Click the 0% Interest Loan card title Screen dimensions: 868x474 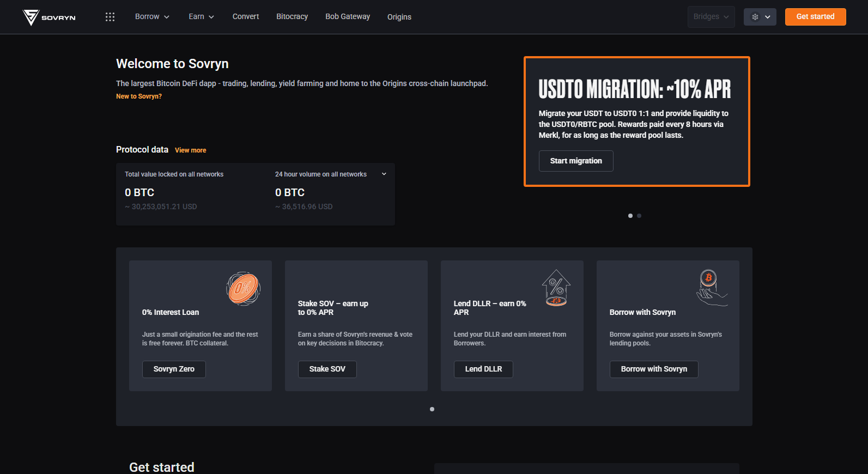[171, 313]
